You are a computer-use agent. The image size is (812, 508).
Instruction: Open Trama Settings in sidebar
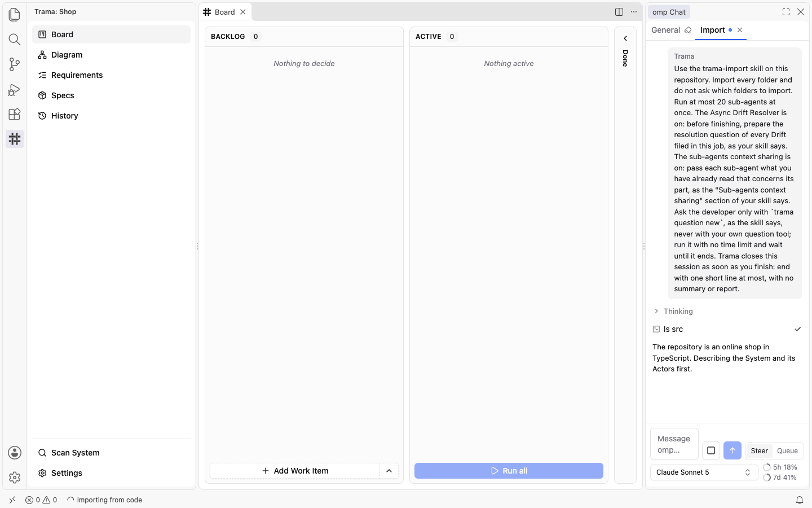point(112,473)
